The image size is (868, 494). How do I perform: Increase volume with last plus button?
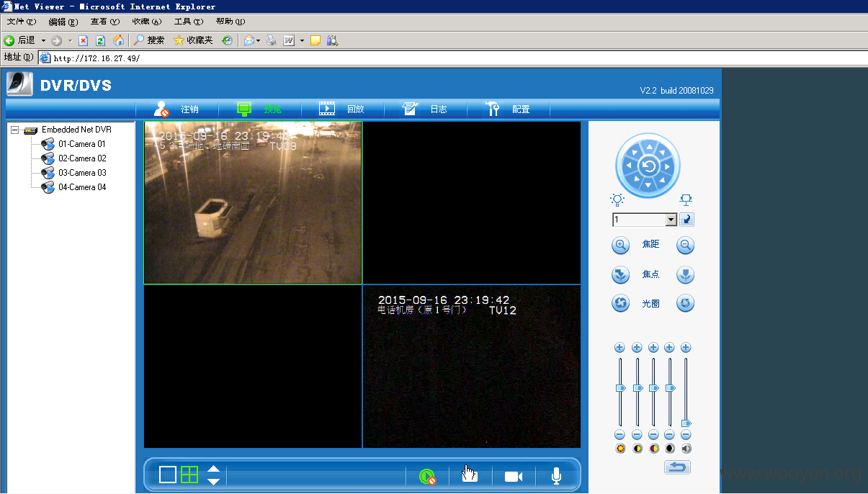[x=686, y=348]
